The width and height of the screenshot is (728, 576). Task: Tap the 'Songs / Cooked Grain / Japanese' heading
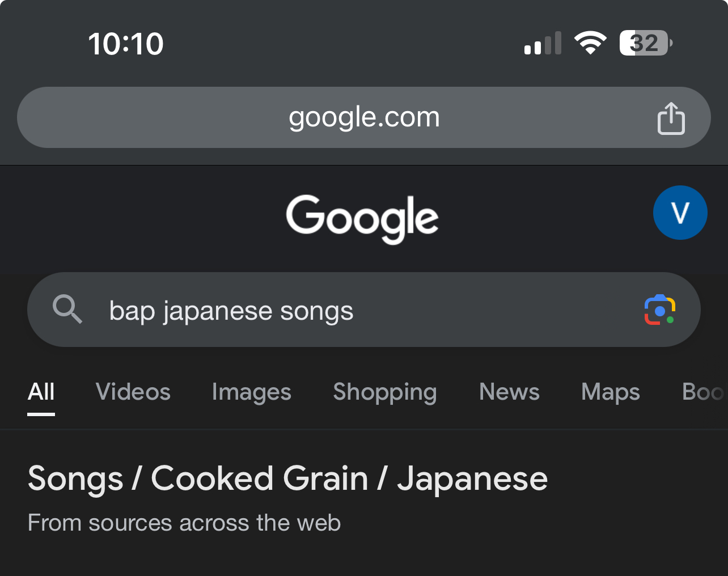coord(288,478)
